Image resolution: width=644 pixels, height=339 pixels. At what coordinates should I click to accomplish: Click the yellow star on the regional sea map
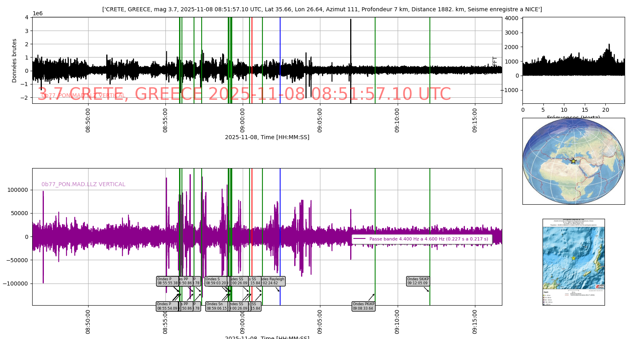[x=573, y=258]
